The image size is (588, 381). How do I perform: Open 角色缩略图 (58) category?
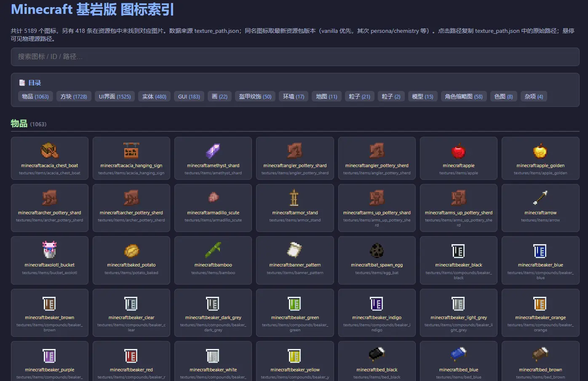tap(464, 96)
